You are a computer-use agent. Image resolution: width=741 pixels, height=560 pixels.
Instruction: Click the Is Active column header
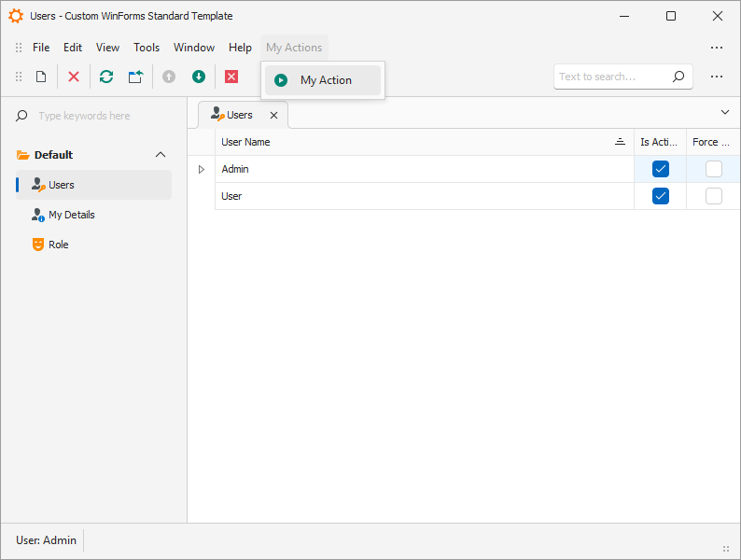660,142
